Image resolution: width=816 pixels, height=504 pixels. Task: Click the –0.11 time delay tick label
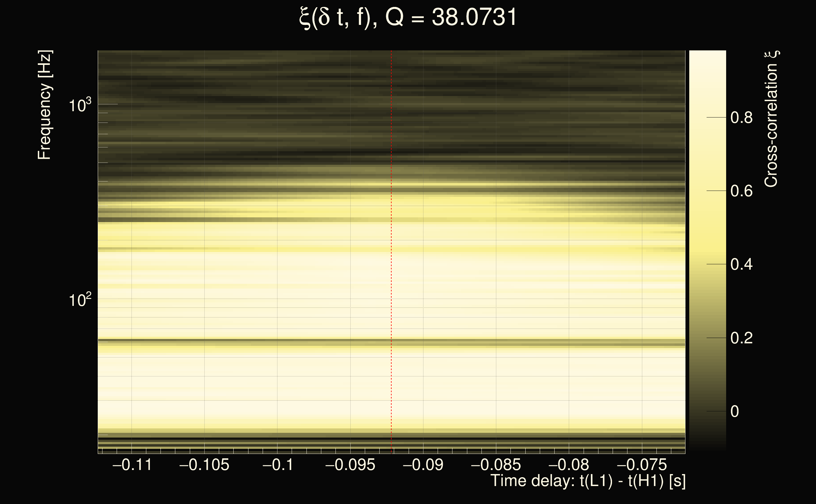[132, 465]
